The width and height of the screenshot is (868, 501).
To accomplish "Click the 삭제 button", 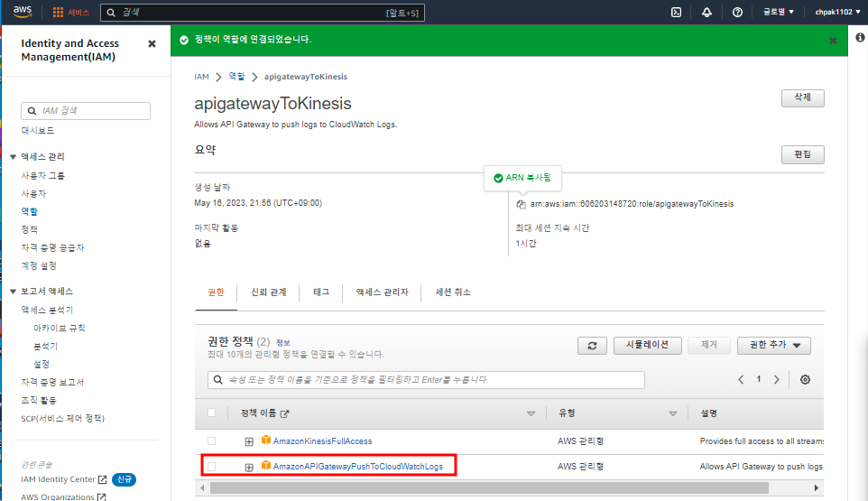I will point(803,98).
